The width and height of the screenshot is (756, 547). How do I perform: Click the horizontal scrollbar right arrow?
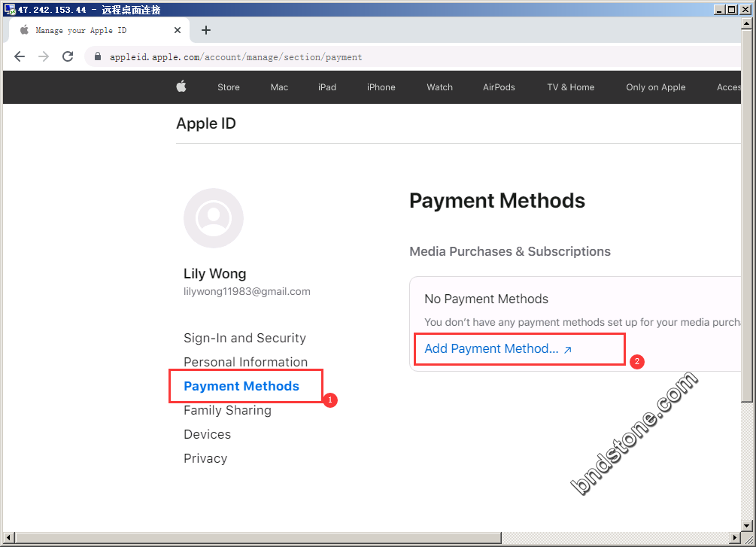pyautogui.click(x=735, y=537)
